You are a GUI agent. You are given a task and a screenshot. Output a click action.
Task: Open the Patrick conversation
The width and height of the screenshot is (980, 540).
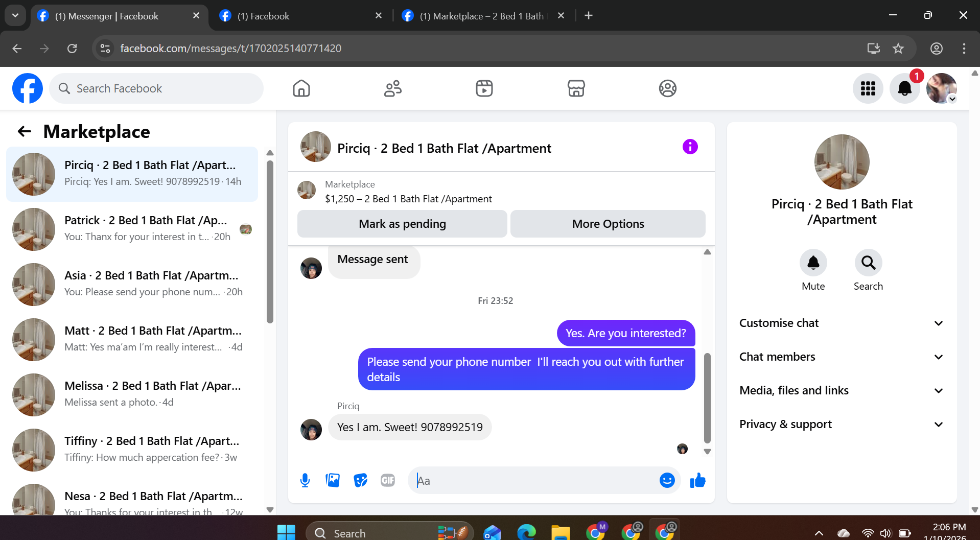click(132, 229)
